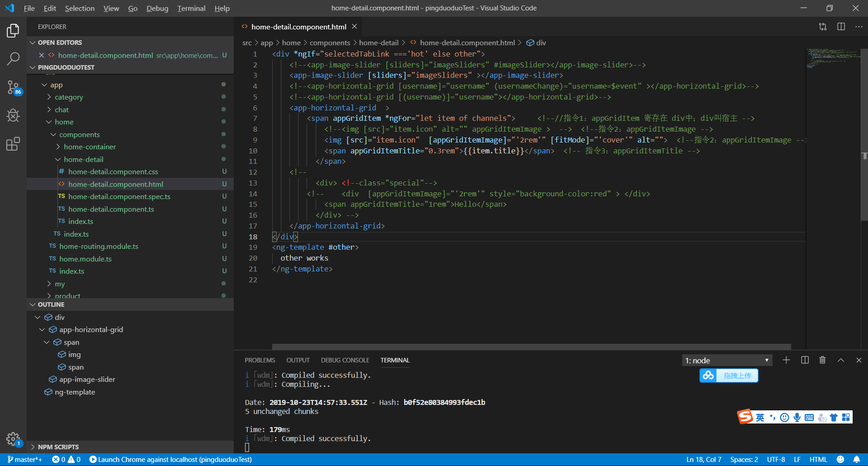Screen dimensions: 868x466
Task: Open the Extensions view
Action: point(13,144)
